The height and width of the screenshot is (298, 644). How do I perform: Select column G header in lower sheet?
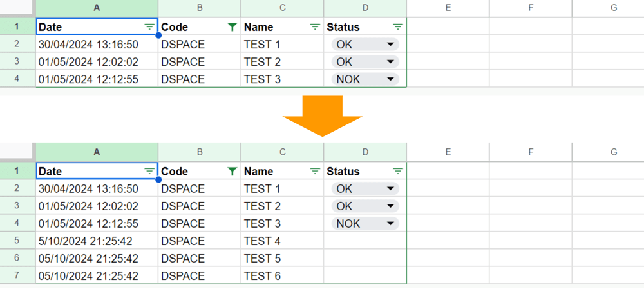[x=613, y=152]
